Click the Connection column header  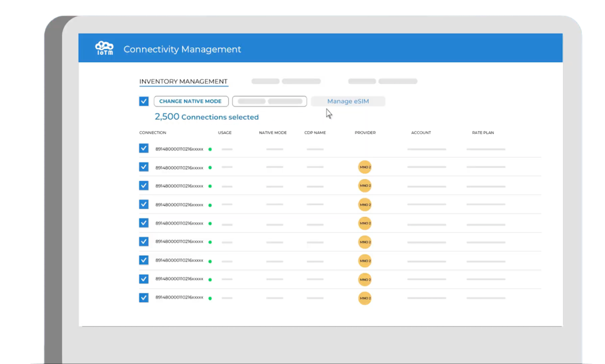[152, 133]
